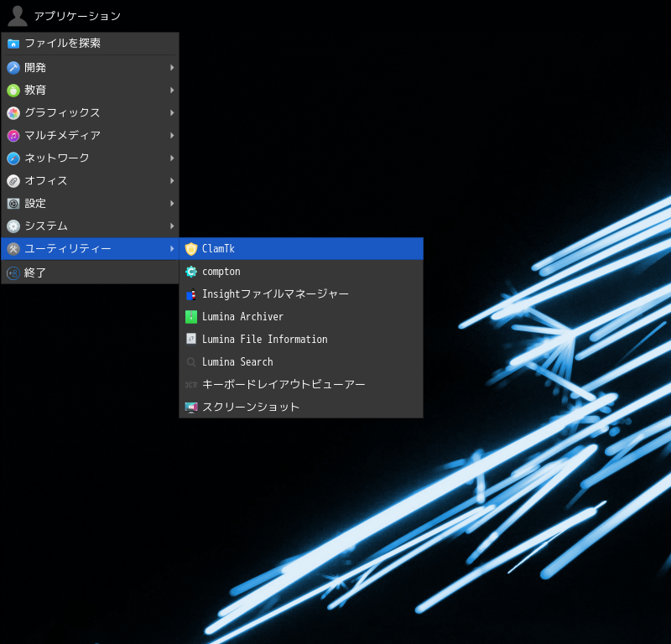Click the アプリケーション menu button label
The image size is (671, 644).
click(77, 16)
